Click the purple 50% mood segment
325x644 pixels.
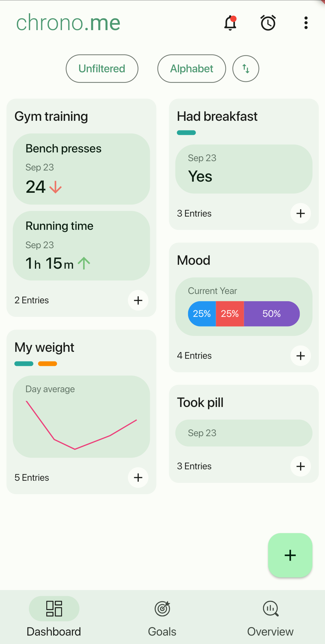271,314
